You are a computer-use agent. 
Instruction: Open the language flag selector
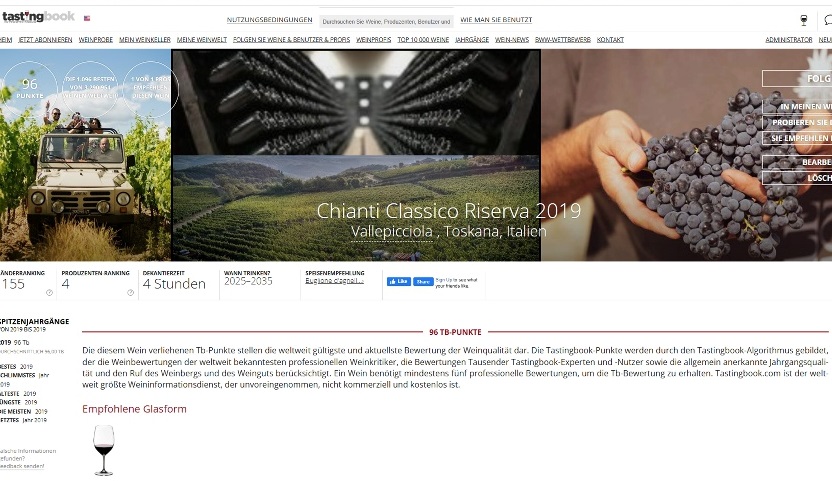pyautogui.click(x=87, y=18)
